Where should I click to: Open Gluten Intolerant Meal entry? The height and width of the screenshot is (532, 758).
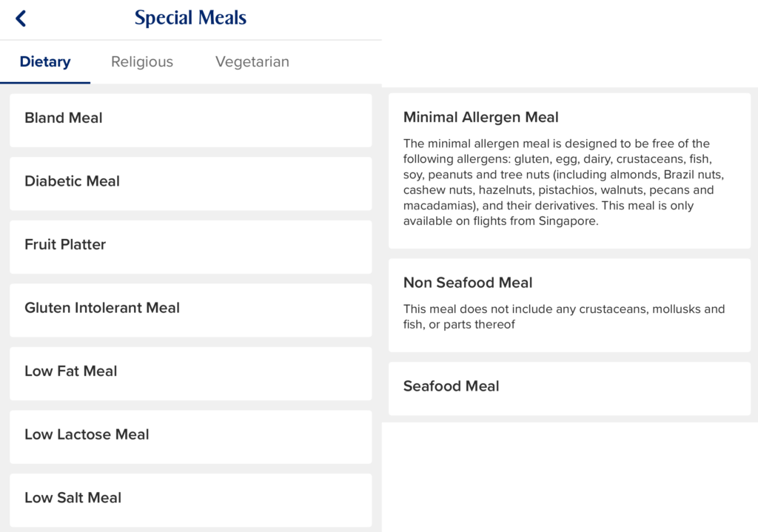tap(190, 309)
